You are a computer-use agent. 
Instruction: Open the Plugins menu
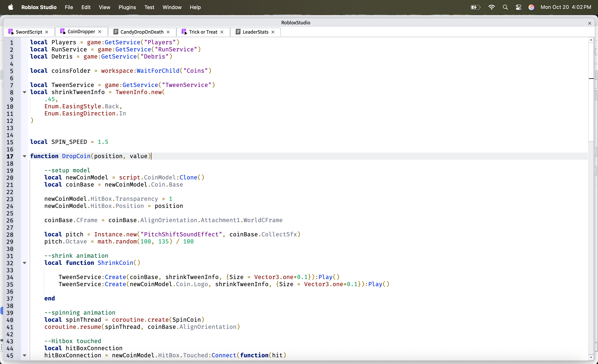(127, 7)
